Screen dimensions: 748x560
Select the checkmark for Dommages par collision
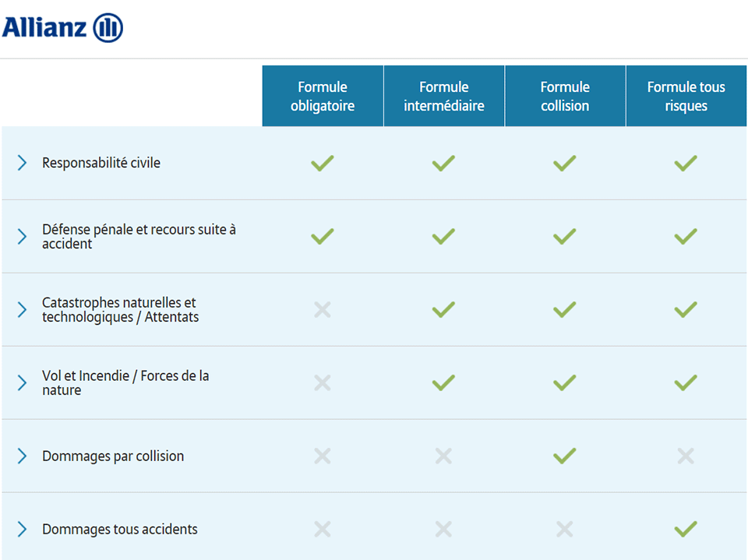pos(564,456)
